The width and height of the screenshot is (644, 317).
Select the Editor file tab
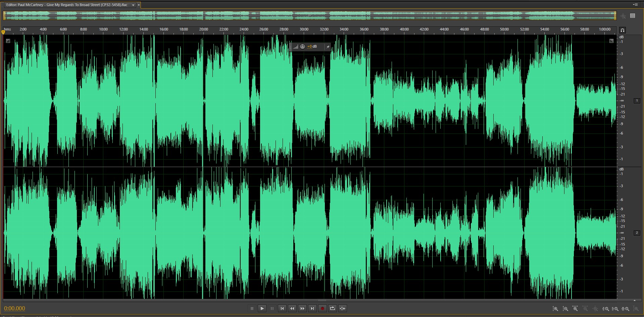click(x=67, y=5)
